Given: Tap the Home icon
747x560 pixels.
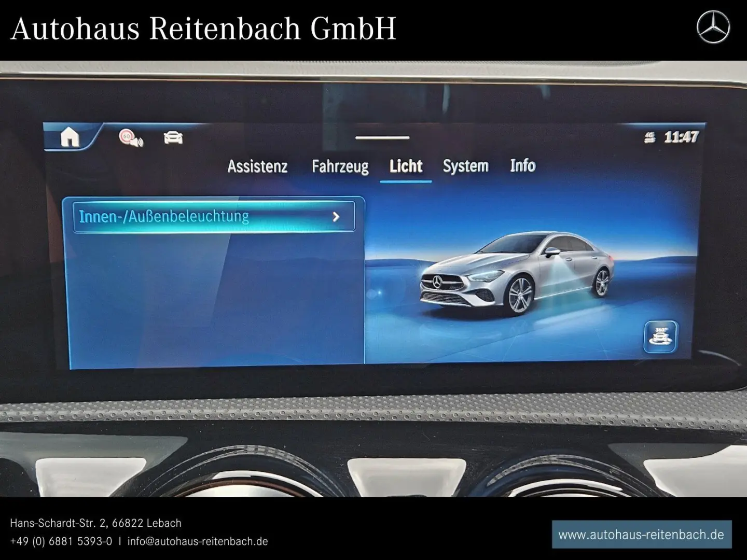Looking at the screenshot, I should 70,137.
